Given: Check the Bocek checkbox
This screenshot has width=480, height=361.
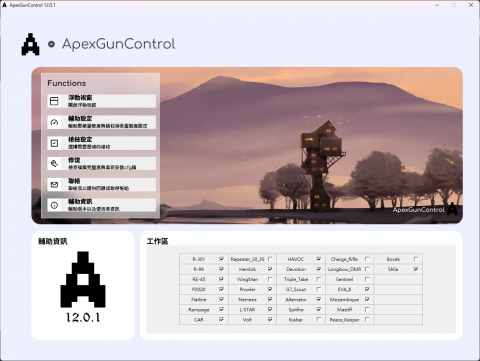Looking at the screenshot, I should [x=416, y=259].
